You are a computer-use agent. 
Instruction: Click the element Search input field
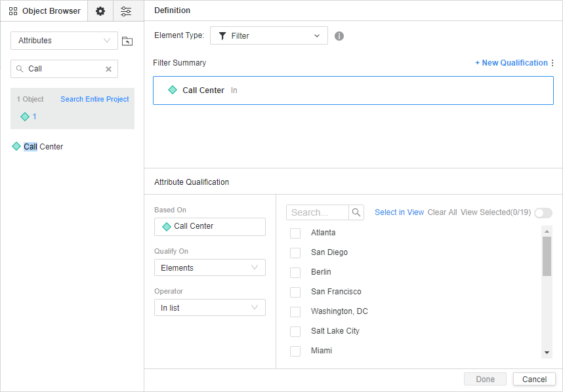[318, 212]
